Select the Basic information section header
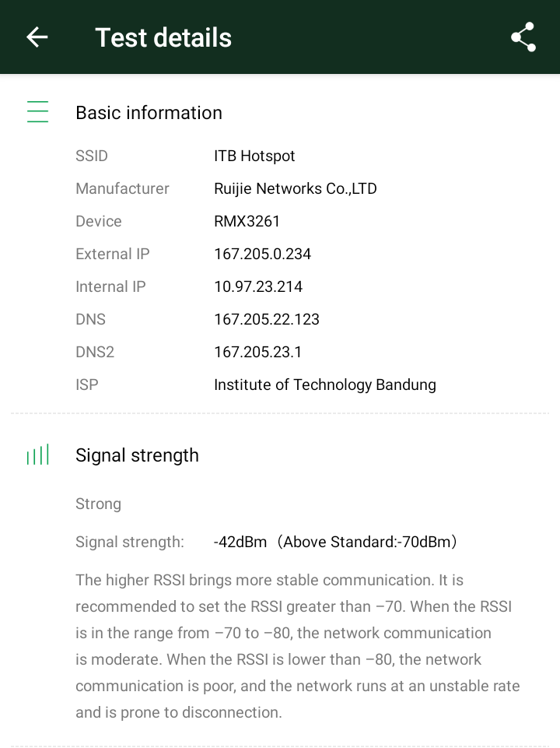This screenshot has width=560, height=748. 149,113
